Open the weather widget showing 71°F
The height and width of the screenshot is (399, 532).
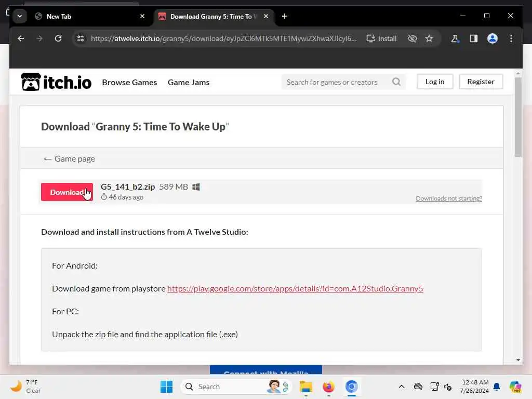tap(26, 387)
